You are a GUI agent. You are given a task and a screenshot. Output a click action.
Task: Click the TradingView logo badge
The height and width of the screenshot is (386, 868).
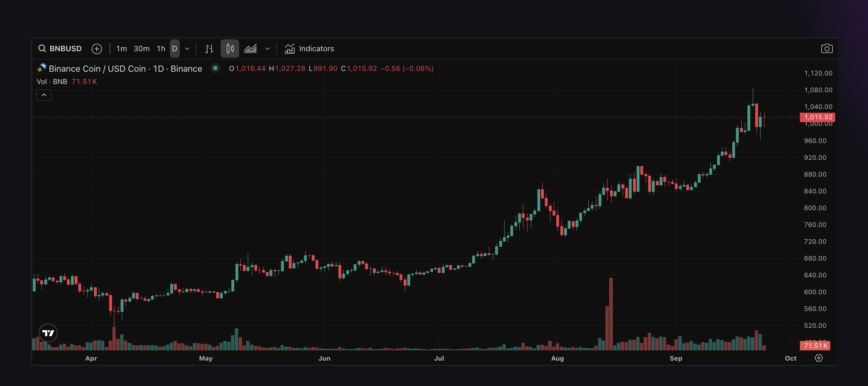pyautogui.click(x=48, y=333)
